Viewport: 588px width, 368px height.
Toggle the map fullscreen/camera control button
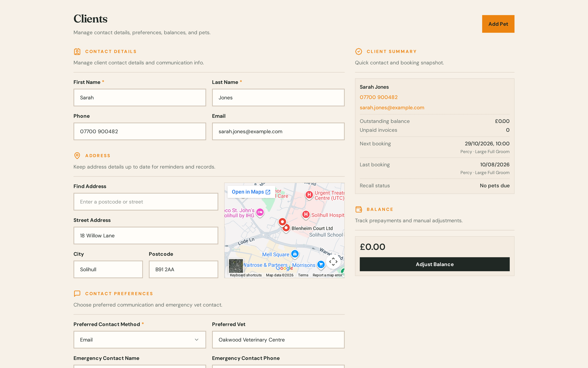click(333, 262)
